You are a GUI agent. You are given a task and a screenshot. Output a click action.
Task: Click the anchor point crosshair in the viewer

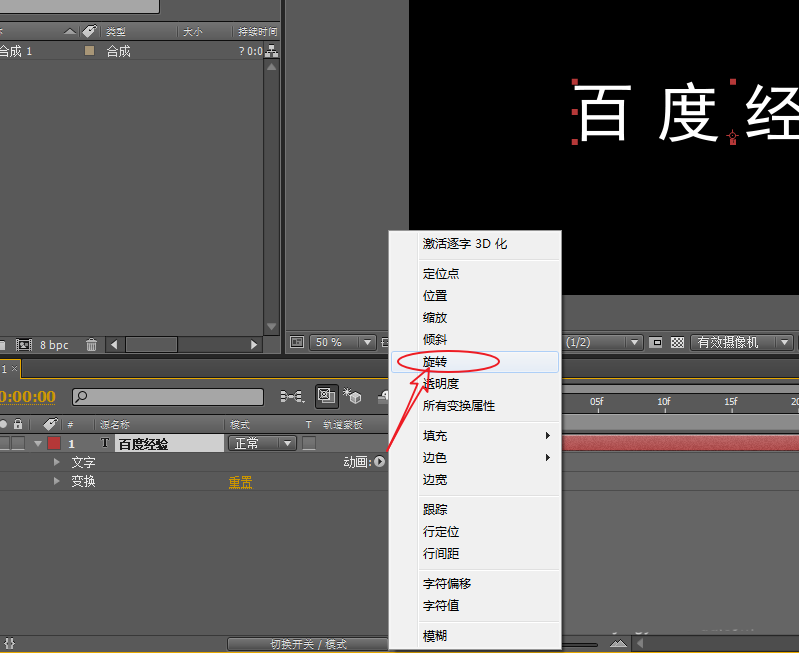point(733,136)
